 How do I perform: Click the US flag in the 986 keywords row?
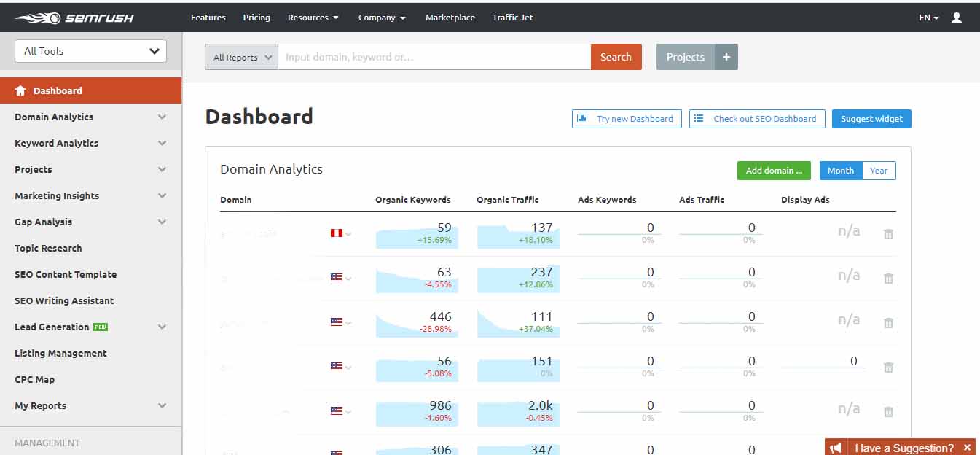(x=336, y=411)
